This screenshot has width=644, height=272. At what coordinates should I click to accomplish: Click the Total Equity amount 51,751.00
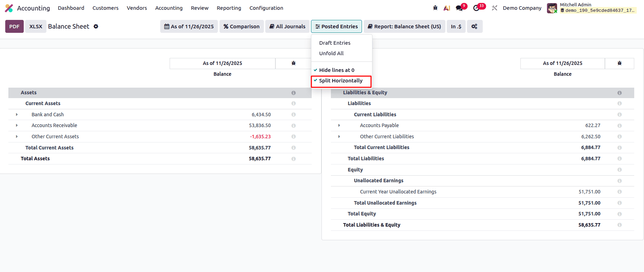coord(590,214)
